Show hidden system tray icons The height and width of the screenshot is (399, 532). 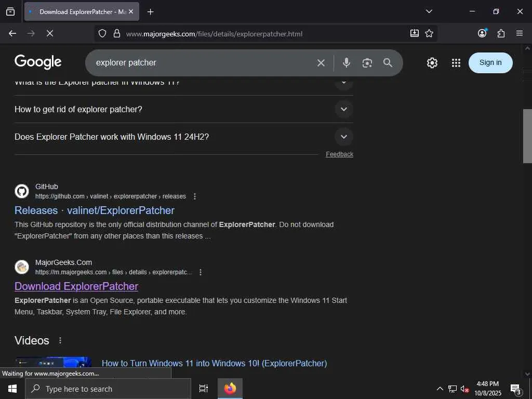tap(440, 389)
